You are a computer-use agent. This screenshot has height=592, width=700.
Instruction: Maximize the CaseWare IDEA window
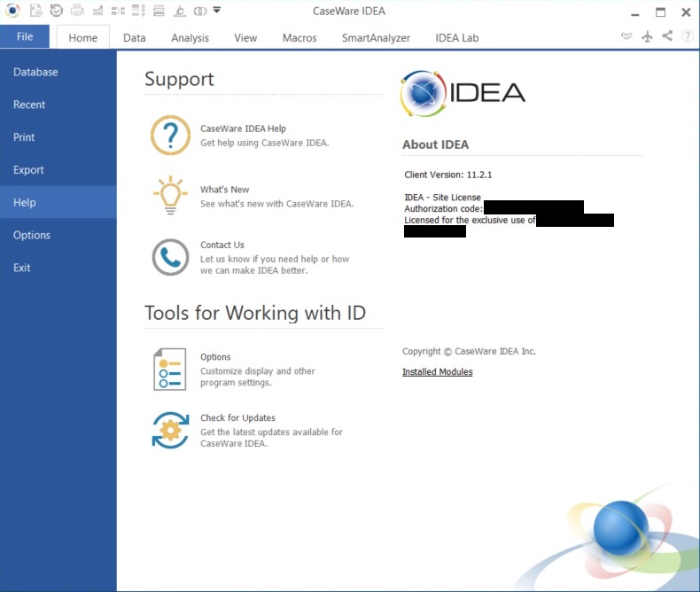point(660,12)
